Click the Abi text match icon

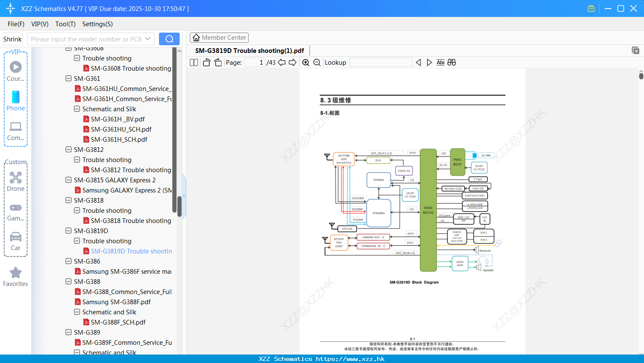[x=440, y=62]
